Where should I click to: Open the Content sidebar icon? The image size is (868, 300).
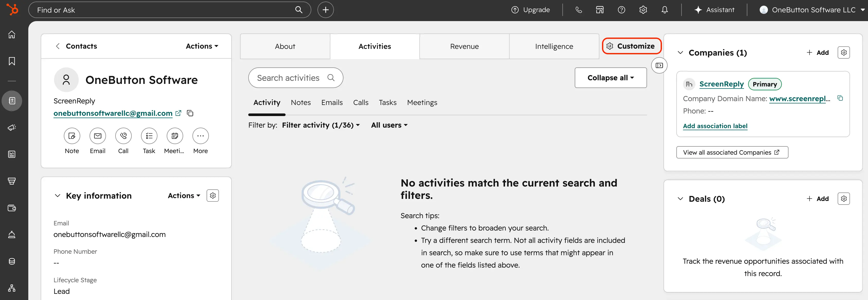(12, 154)
